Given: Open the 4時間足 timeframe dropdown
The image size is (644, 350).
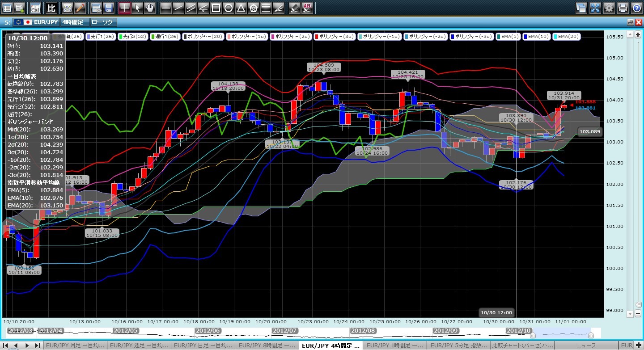Looking at the screenshot, I should click(x=74, y=22).
